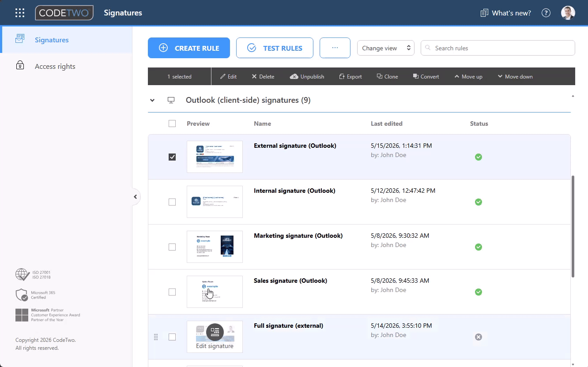Click the Full signature gray X status
The image size is (588, 367).
(x=478, y=337)
